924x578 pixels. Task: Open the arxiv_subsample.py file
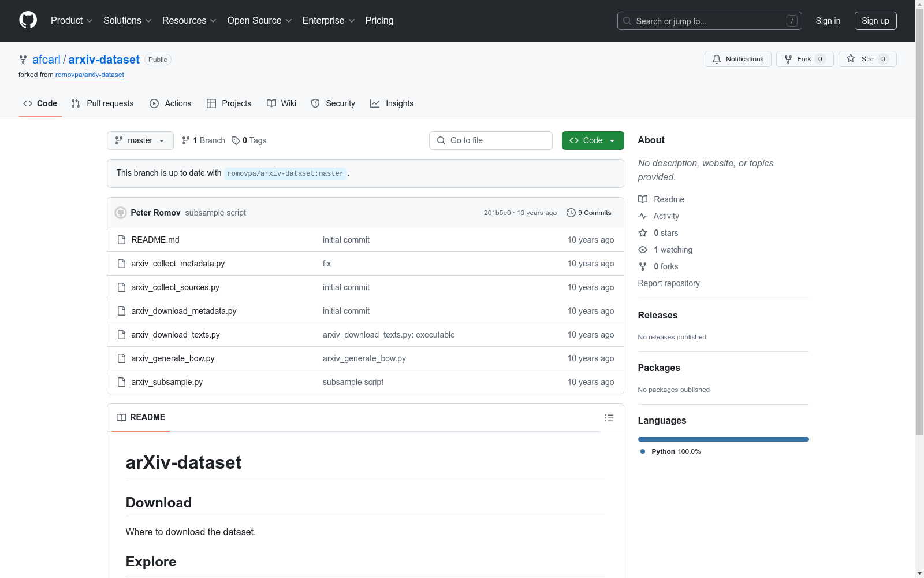(x=167, y=382)
